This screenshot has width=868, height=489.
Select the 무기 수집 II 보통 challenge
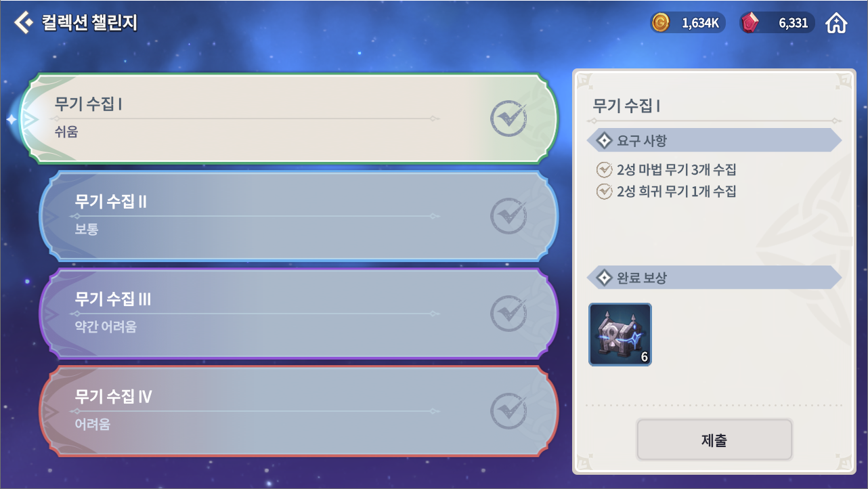299,215
